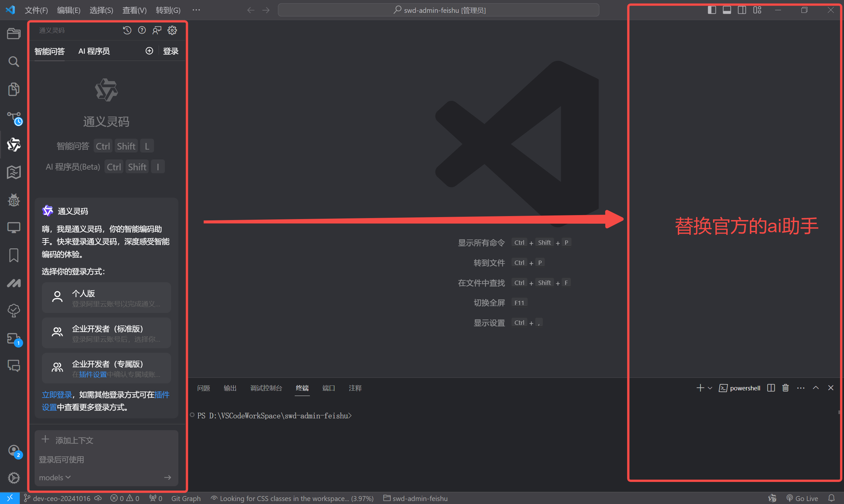This screenshot has width=844, height=504.
Task: Open the Accounts icon with badge 2
Action: (14, 451)
